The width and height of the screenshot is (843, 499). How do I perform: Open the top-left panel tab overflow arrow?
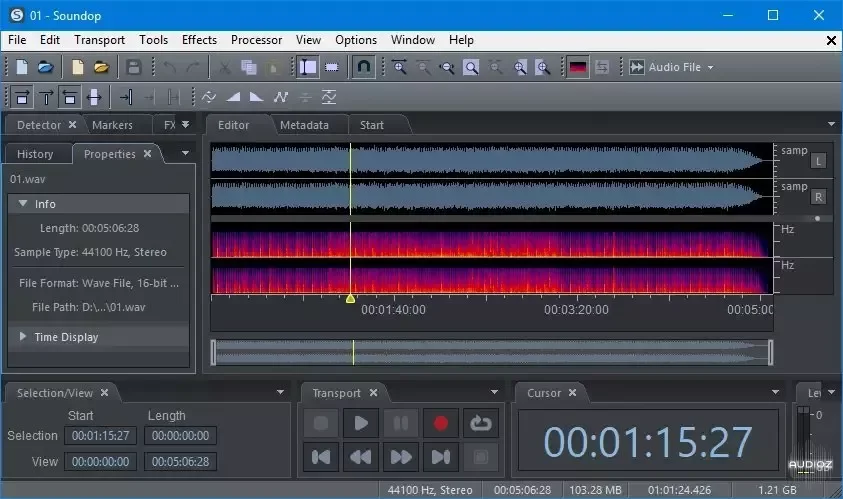[x=185, y=124]
